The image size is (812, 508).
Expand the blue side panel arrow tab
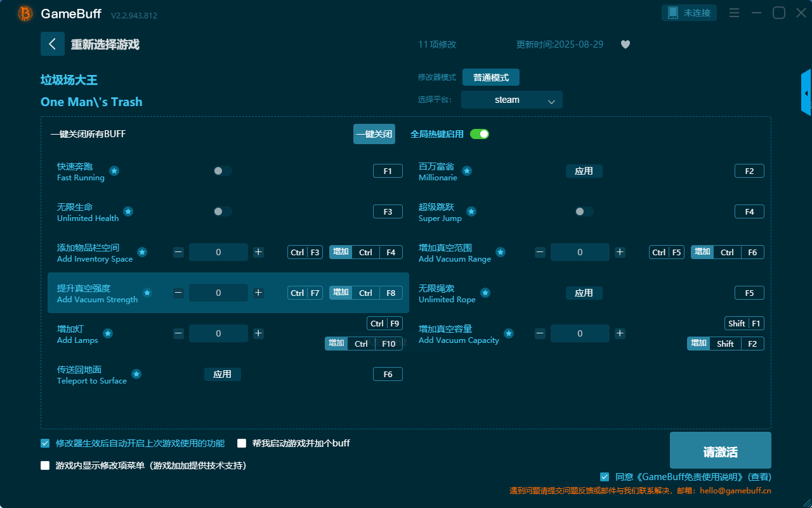806,93
